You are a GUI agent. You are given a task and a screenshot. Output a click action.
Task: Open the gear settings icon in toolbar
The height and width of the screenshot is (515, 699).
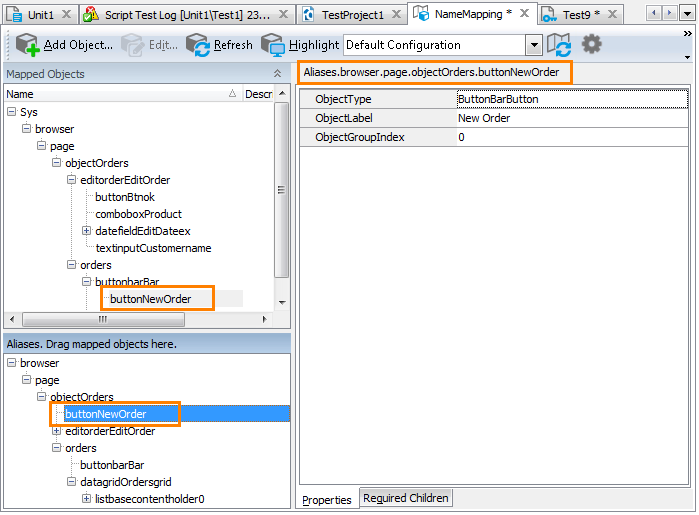[x=592, y=44]
